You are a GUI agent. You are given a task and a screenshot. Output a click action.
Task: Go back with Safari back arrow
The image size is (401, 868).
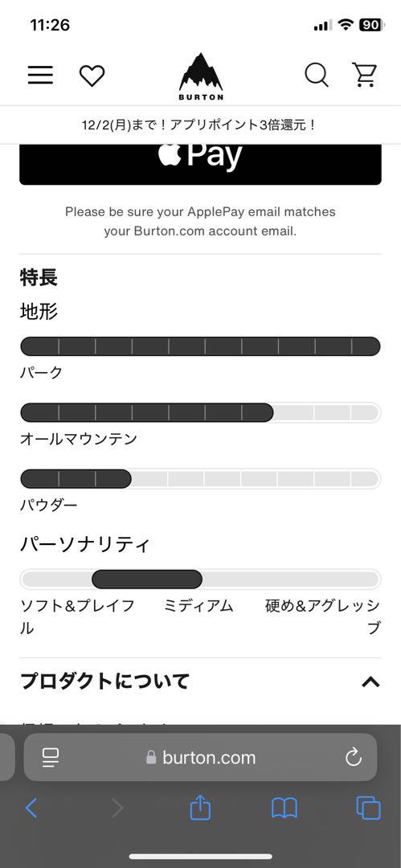(x=31, y=809)
